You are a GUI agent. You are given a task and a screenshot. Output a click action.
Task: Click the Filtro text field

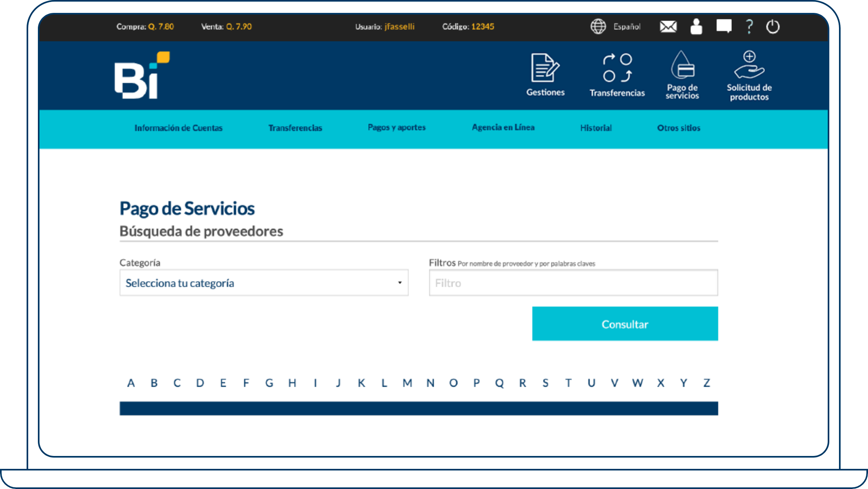click(x=573, y=283)
